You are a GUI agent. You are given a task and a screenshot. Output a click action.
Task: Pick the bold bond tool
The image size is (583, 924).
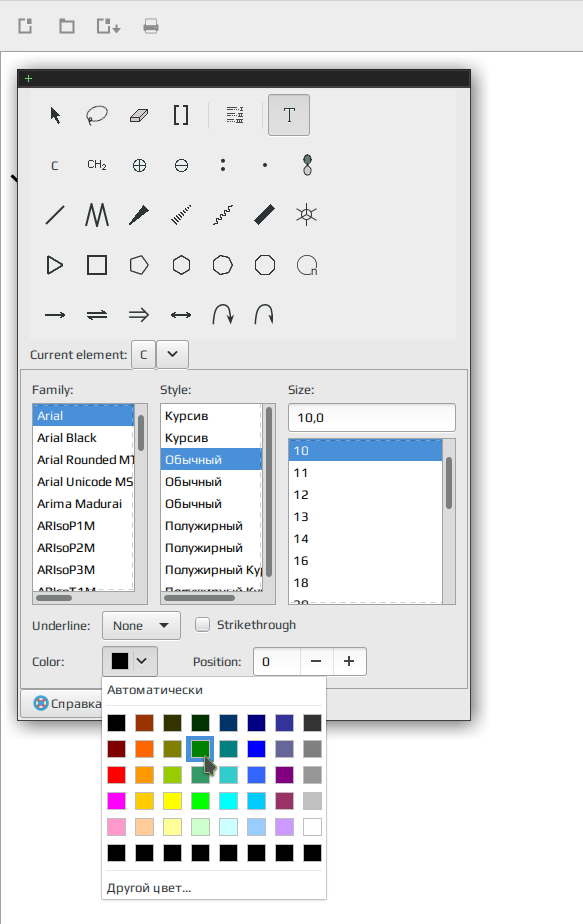tap(265, 215)
